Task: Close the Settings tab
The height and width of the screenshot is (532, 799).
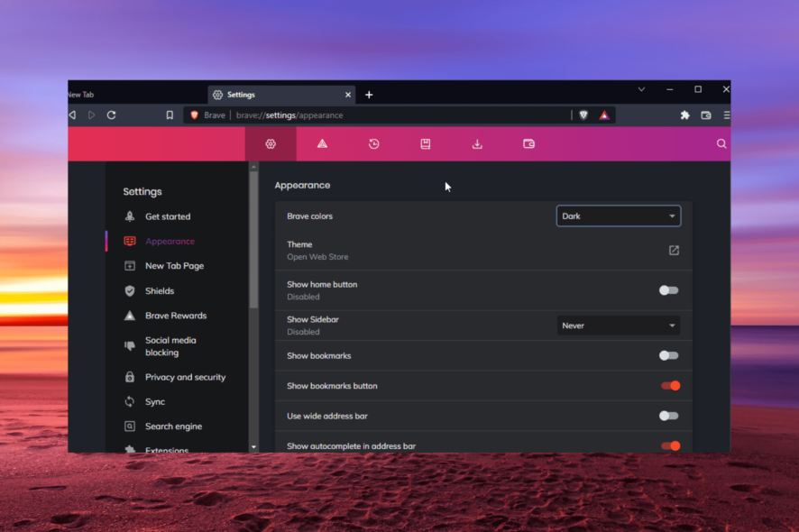Action: [348, 95]
